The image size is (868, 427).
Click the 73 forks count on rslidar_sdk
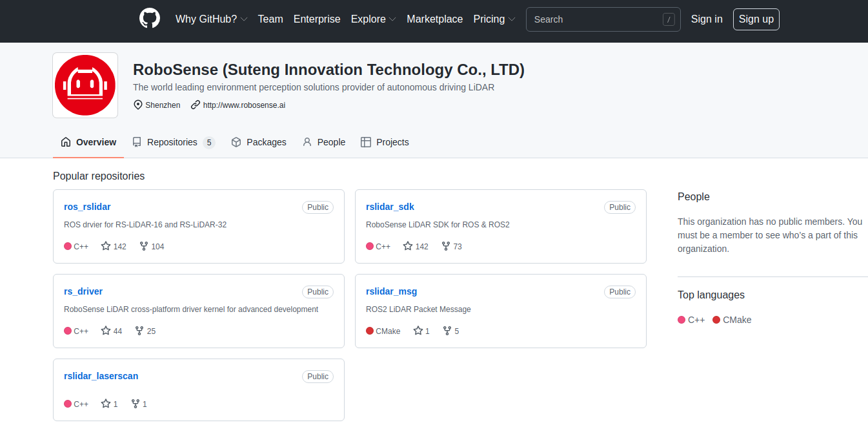click(458, 246)
